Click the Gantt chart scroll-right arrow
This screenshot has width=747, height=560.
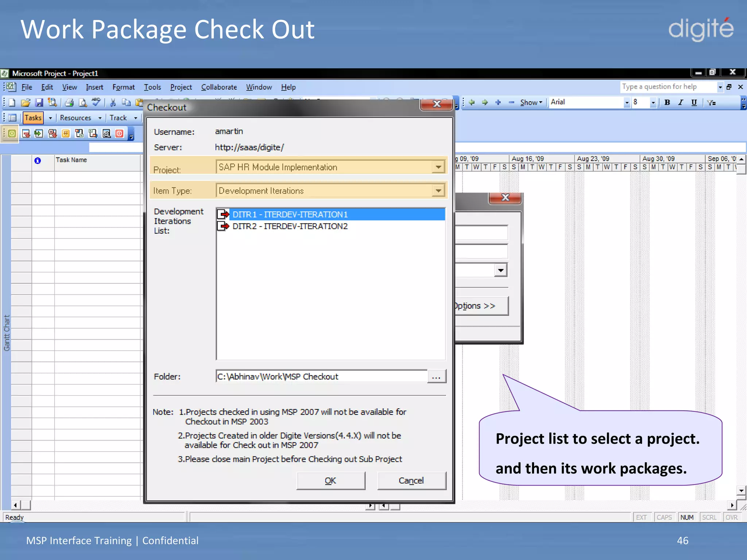pos(732,505)
